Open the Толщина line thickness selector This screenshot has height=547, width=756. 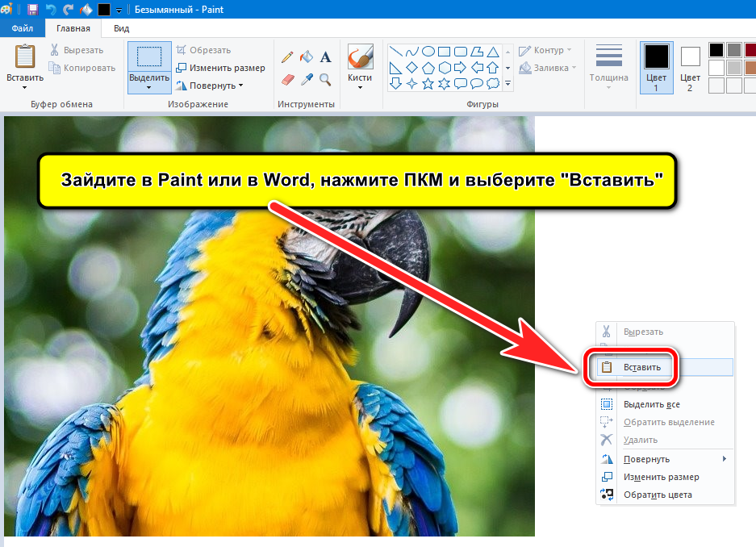[609, 67]
